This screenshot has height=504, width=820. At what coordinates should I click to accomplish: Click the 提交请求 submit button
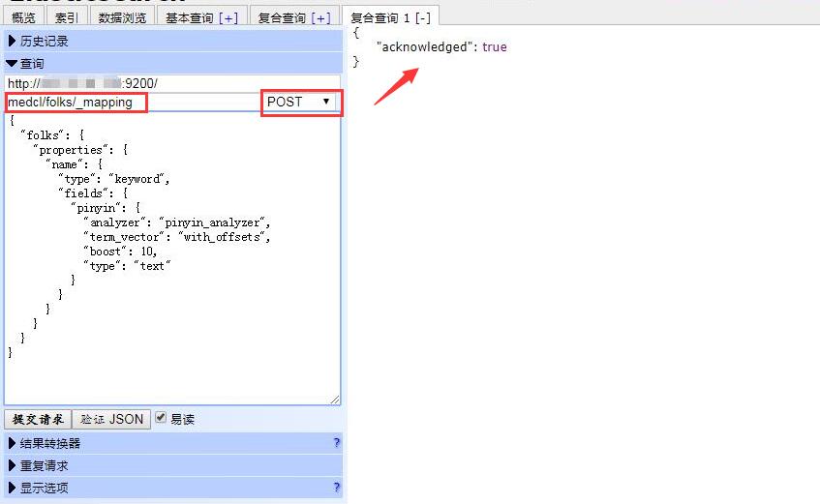tap(38, 419)
